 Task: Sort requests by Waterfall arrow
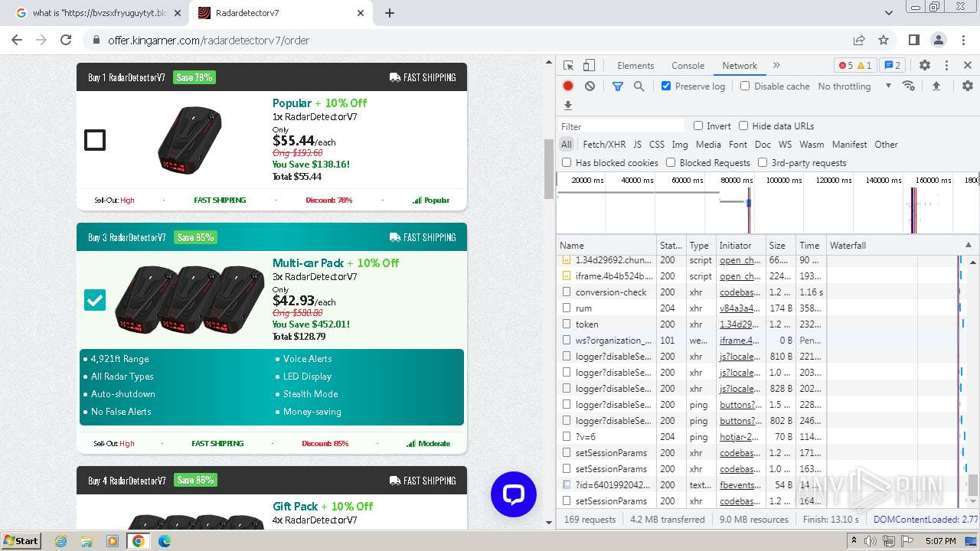(969, 245)
